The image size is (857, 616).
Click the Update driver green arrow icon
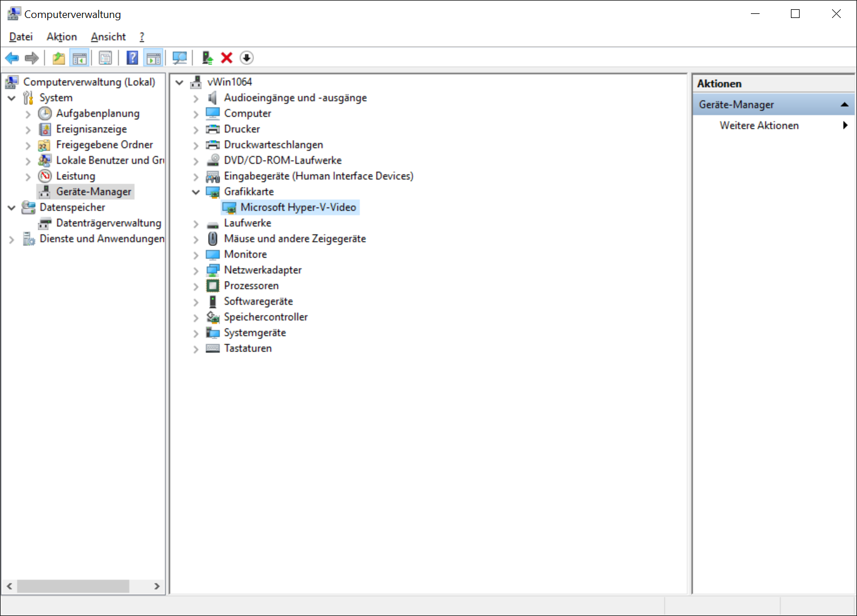207,58
